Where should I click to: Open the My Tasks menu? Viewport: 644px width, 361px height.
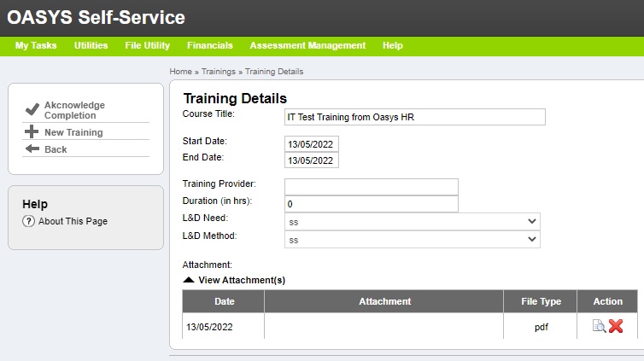coord(36,45)
